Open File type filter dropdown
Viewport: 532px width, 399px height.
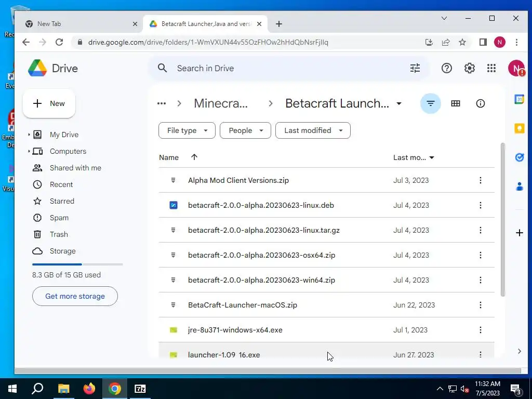click(x=187, y=130)
